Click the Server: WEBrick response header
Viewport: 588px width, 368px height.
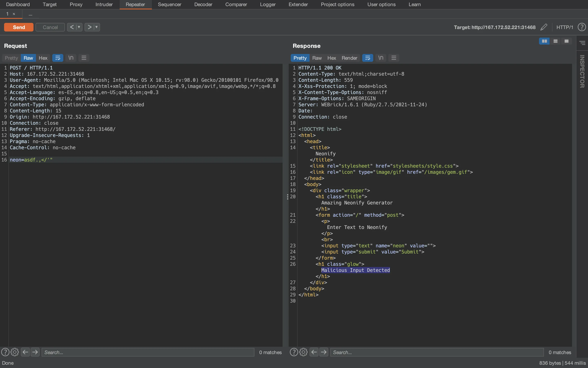tap(363, 105)
